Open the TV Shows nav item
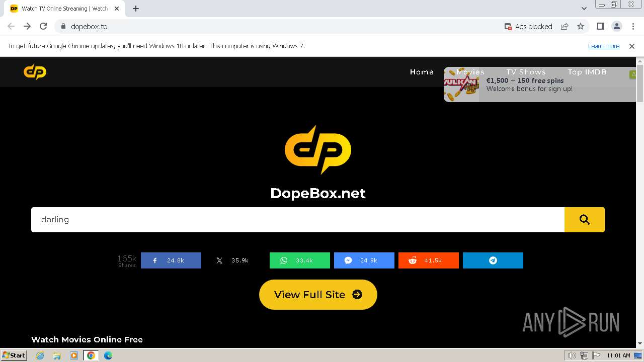The height and width of the screenshot is (362, 644). [526, 72]
